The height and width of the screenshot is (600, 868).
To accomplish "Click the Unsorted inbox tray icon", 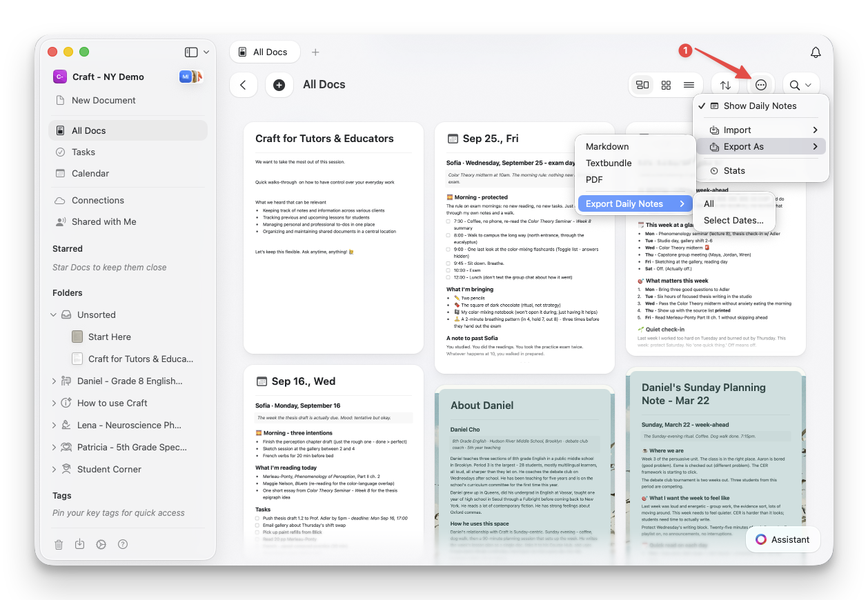I will tap(66, 314).
